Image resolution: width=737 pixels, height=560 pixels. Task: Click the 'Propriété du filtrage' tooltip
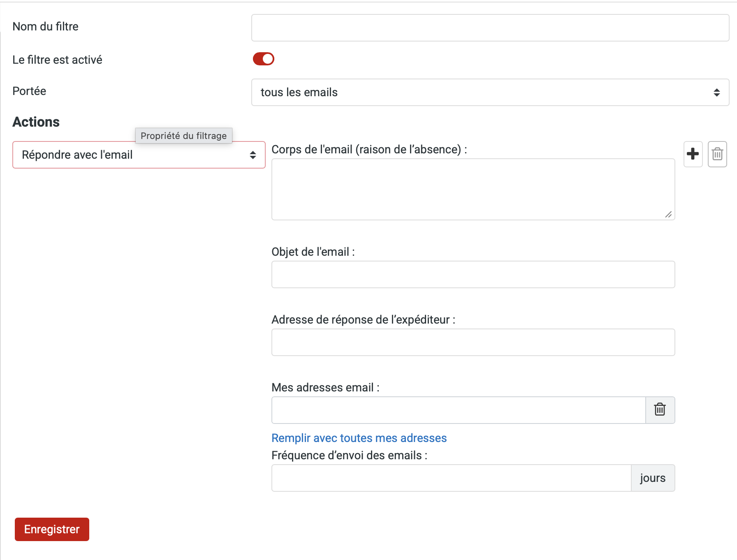[183, 136]
